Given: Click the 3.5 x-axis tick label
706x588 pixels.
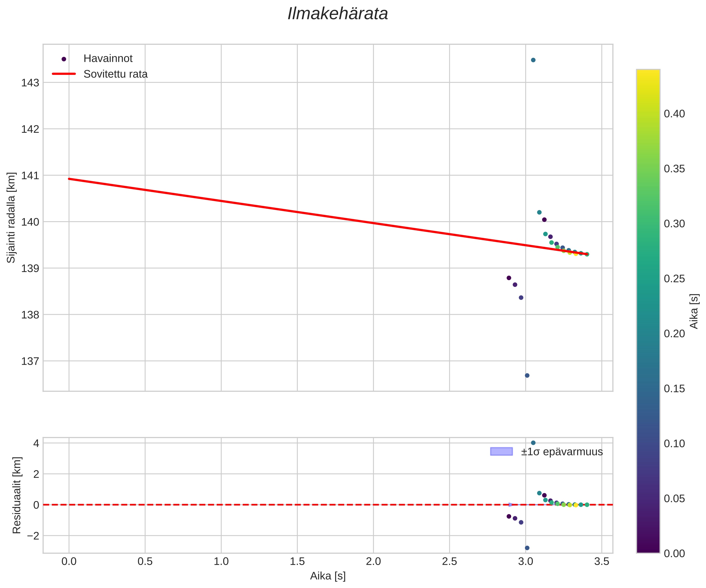Looking at the screenshot, I should coord(602,562).
